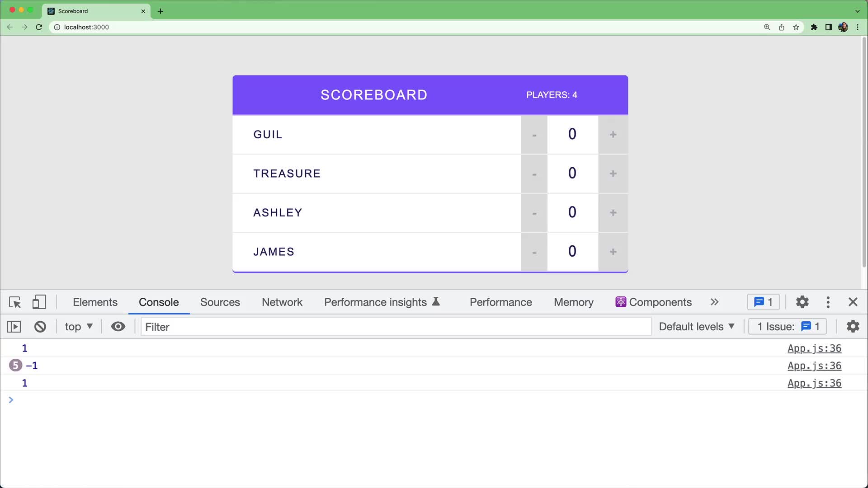Bookmark the page with the star icon
The width and height of the screenshot is (868, 488).
[x=796, y=27]
